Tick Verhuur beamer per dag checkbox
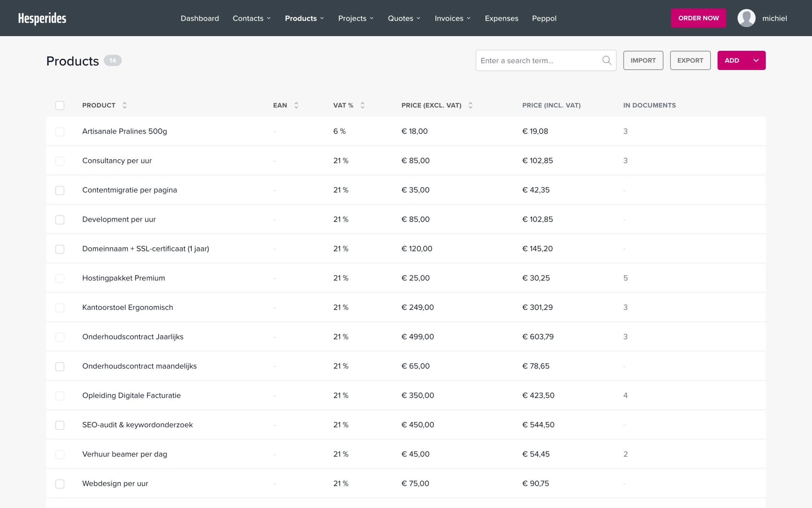812x508 pixels. pyautogui.click(x=60, y=454)
